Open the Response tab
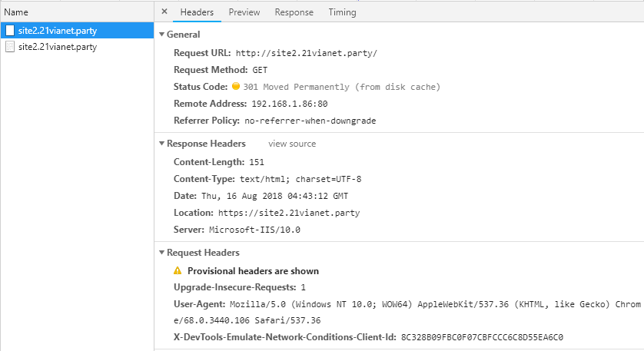The height and width of the screenshot is (351, 644). click(294, 12)
